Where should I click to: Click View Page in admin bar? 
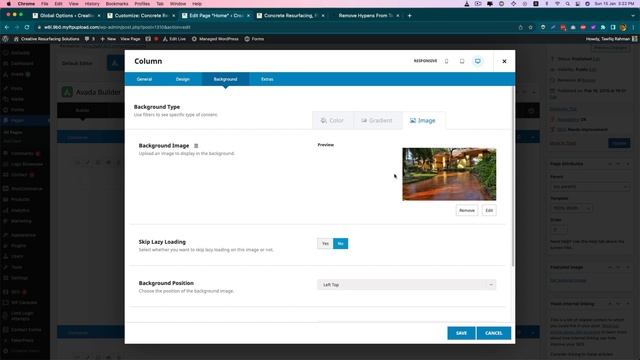click(x=130, y=39)
